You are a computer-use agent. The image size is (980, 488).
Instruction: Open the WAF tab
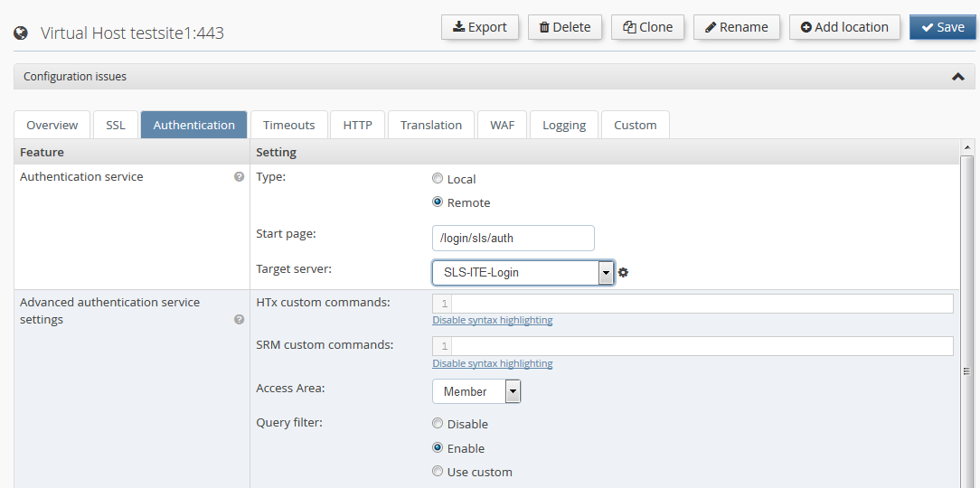tap(503, 125)
